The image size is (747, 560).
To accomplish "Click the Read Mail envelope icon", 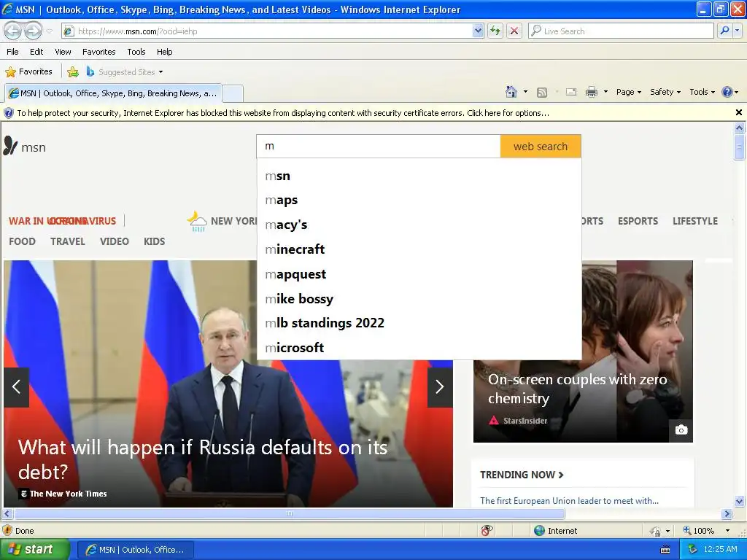I will click(x=571, y=92).
